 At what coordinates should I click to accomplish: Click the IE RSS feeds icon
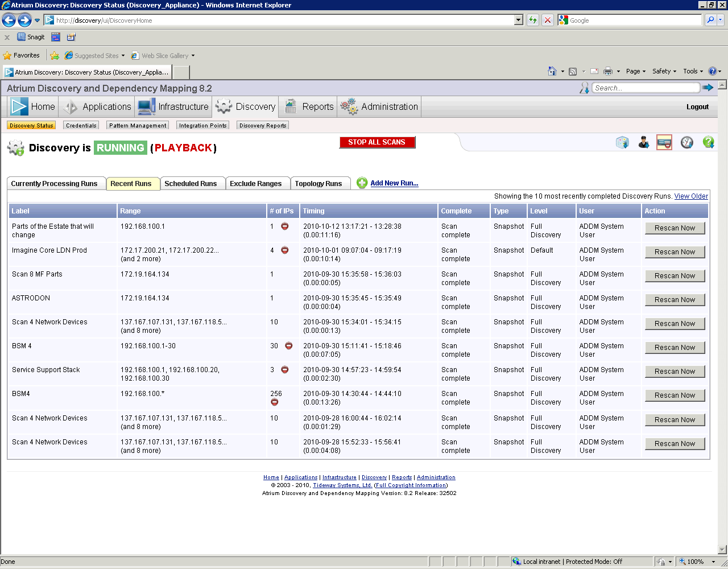coord(573,71)
